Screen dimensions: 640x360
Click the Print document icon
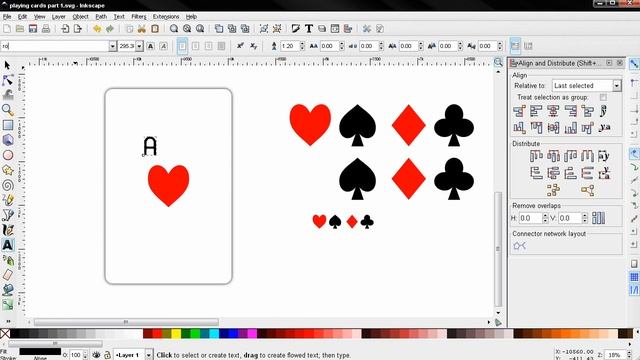pos(46,29)
